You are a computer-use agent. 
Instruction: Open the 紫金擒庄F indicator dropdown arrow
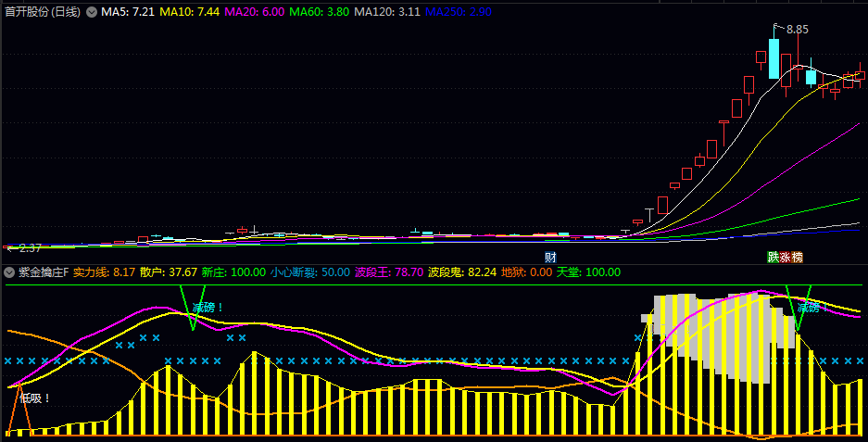[x=9, y=272]
